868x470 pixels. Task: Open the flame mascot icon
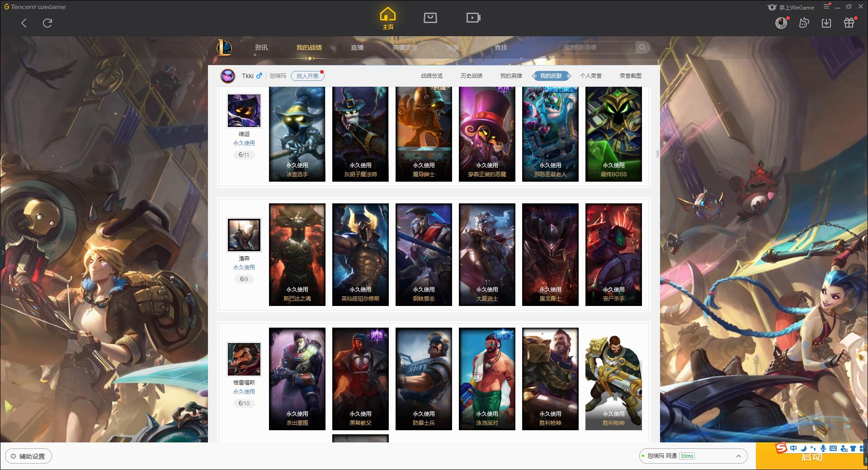(x=804, y=23)
